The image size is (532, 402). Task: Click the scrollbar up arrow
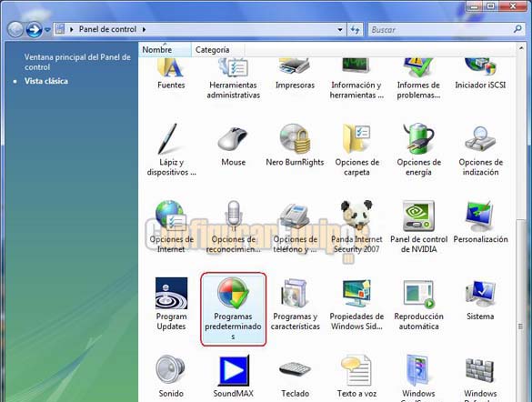tap(521, 48)
